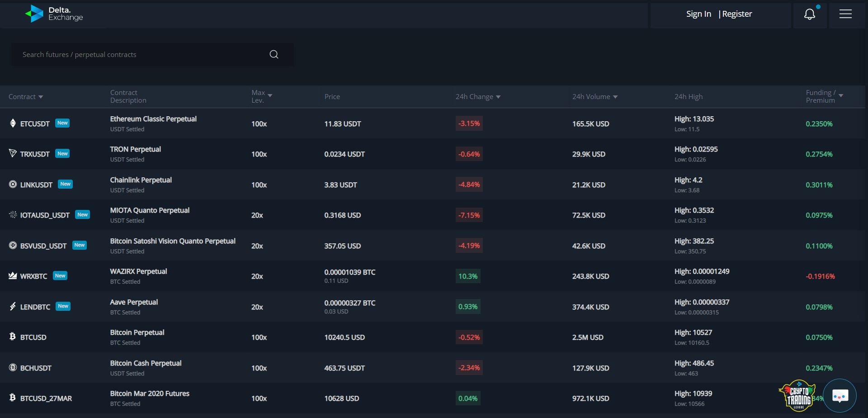Click the LEND coin icon
The image size is (868, 418).
[x=13, y=306]
